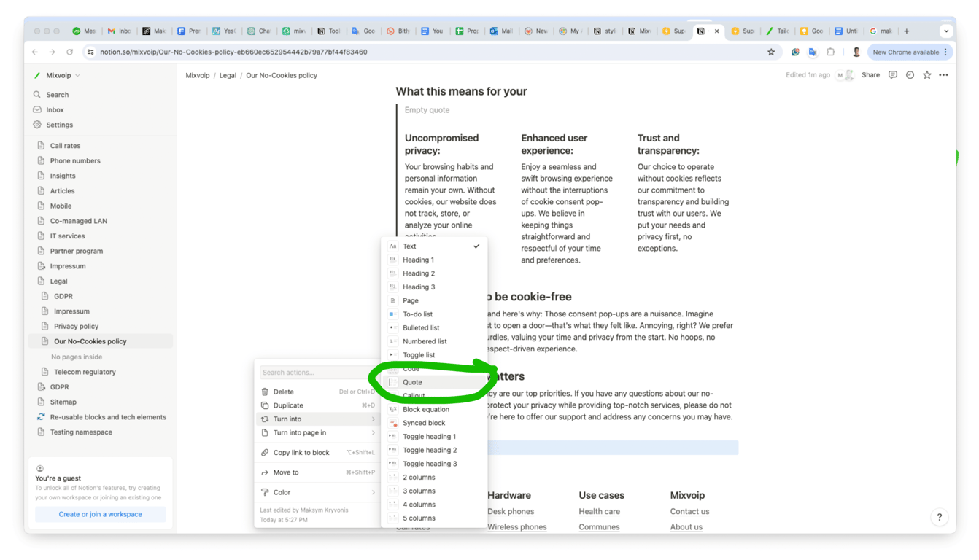Select the checked Text block type
The width and height of the screenshot is (979, 560).
click(x=434, y=246)
